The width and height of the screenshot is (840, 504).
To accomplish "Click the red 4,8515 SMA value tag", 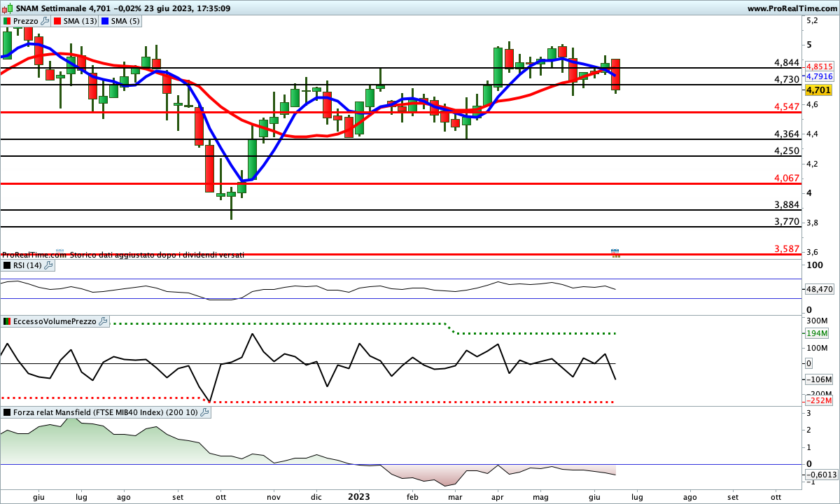I will [x=819, y=66].
